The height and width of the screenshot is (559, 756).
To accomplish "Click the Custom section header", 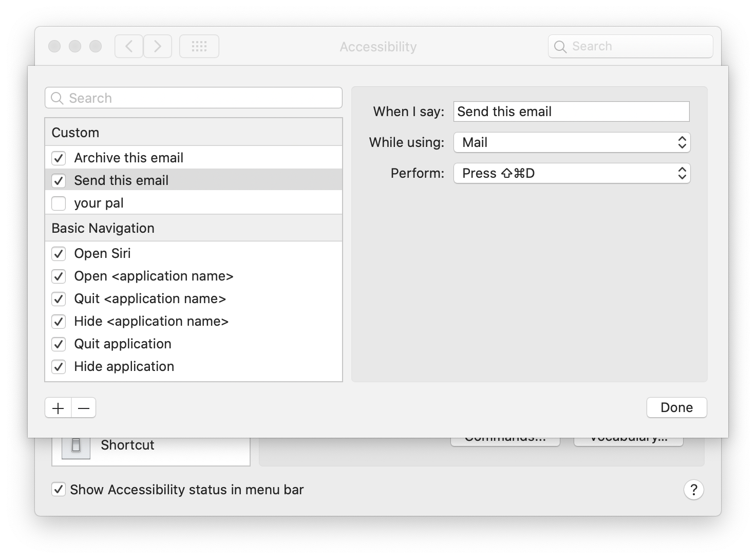I will (194, 133).
